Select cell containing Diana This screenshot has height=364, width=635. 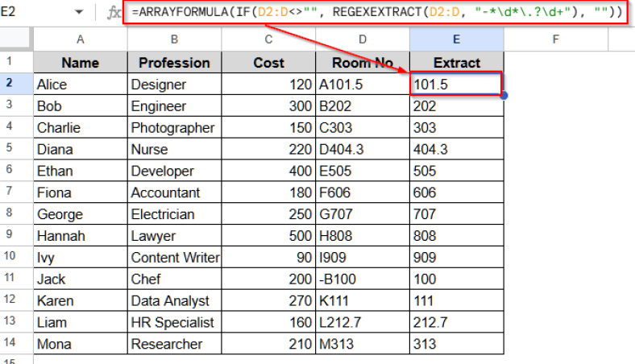click(x=81, y=149)
